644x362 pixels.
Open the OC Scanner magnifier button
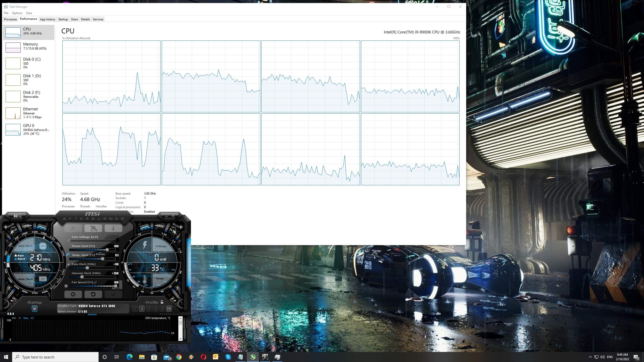coord(17,216)
